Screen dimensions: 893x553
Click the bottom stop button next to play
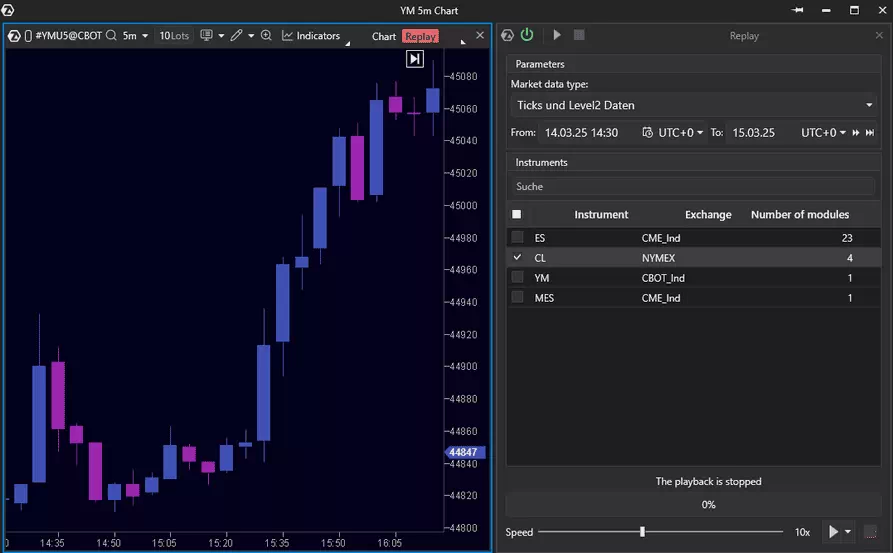tap(870, 532)
